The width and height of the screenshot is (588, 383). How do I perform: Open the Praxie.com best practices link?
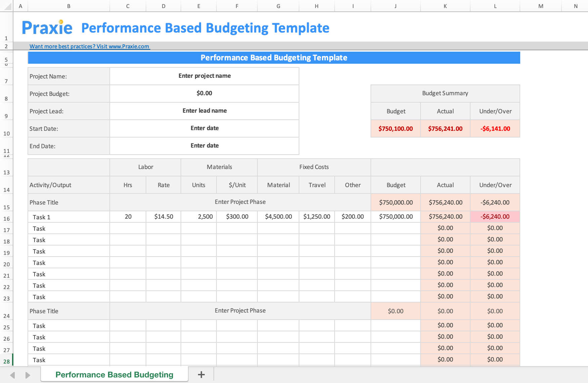(90, 46)
